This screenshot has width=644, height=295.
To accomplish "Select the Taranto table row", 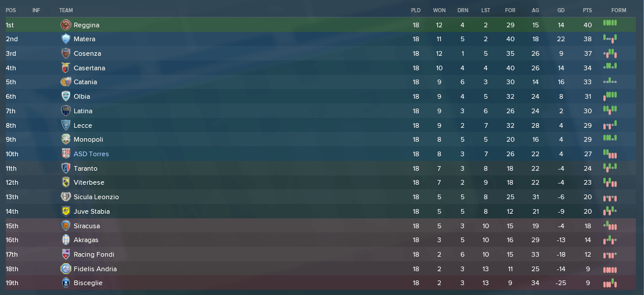I will tap(321, 168).
